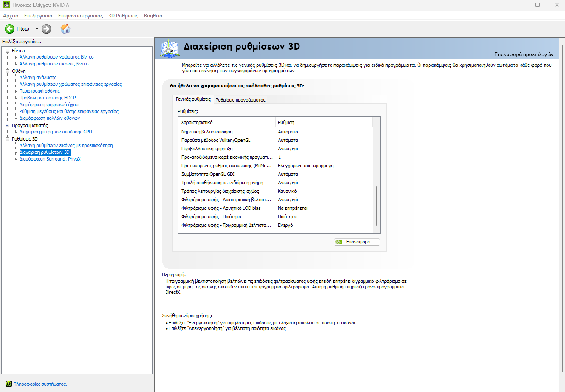565x392 pixels.
Task: Click the Forward arrow icon
Action: pyautogui.click(x=46, y=29)
